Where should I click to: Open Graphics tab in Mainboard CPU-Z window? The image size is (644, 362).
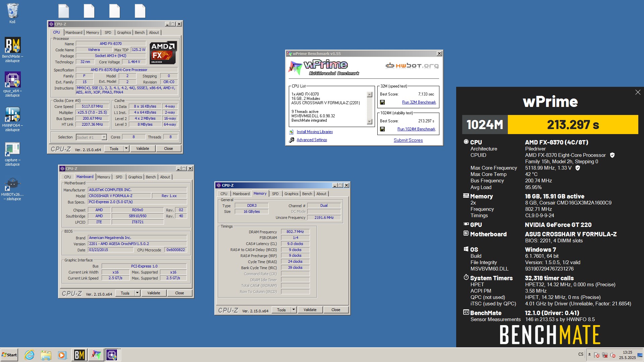pyautogui.click(x=135, y=177)
